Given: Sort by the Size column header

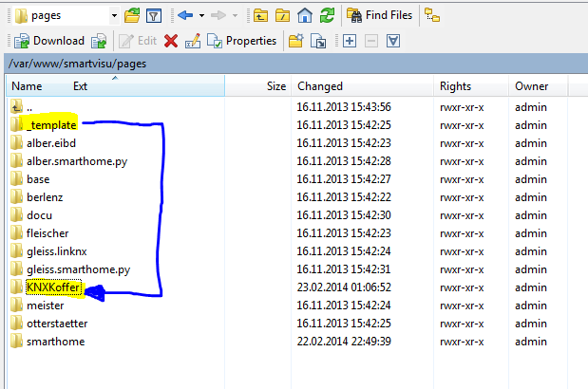Looking at the screenshot, I should click(x=276, y=86).
